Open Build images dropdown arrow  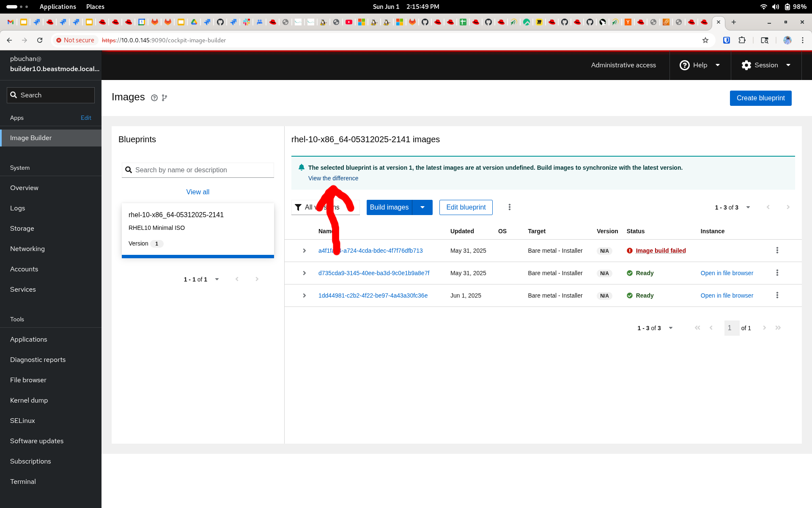click(422, 207)
